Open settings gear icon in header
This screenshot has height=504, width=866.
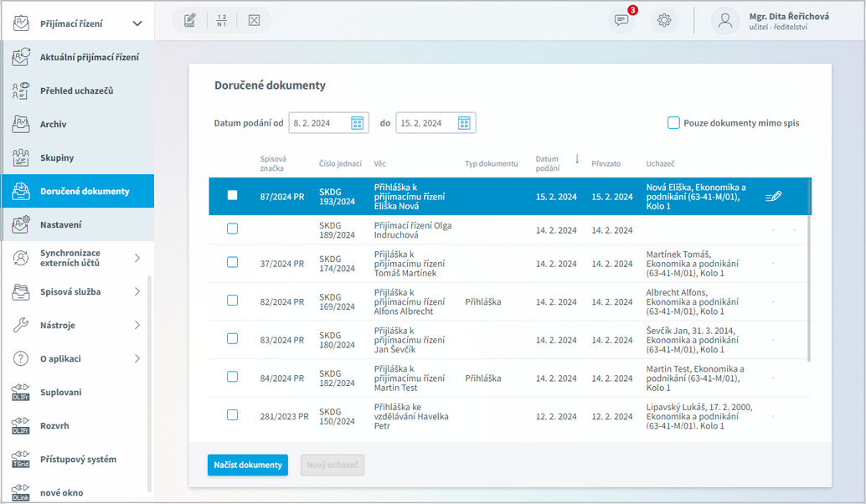pos(664,20)
